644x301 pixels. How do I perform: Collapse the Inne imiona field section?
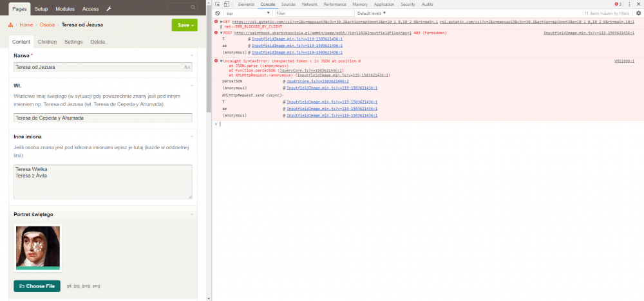point(192,136)
